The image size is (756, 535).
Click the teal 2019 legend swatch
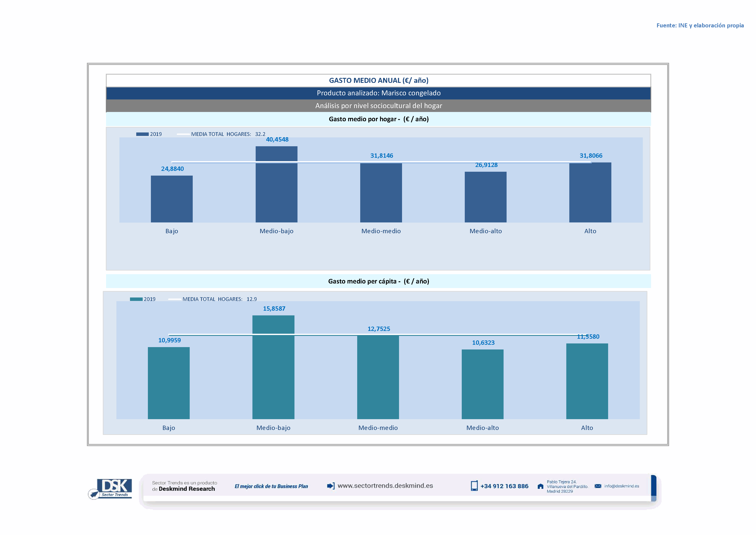click(x=136, y=299)
